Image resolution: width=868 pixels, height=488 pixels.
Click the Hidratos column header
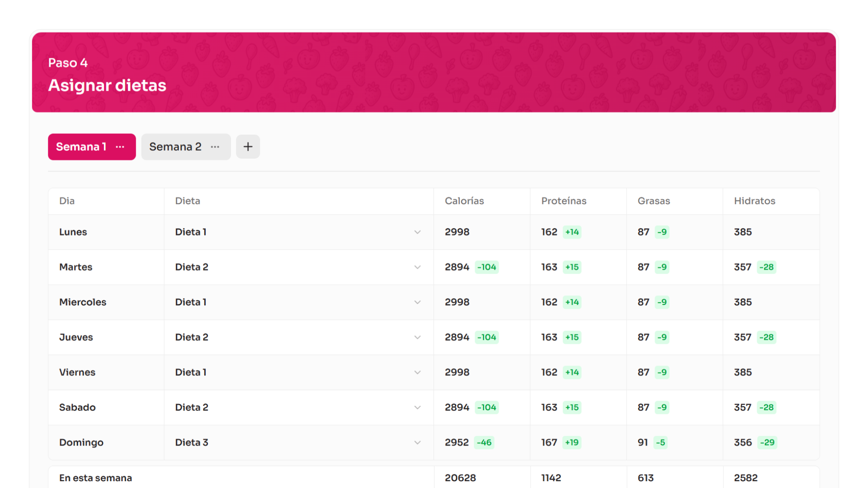[x=755, y=201]
